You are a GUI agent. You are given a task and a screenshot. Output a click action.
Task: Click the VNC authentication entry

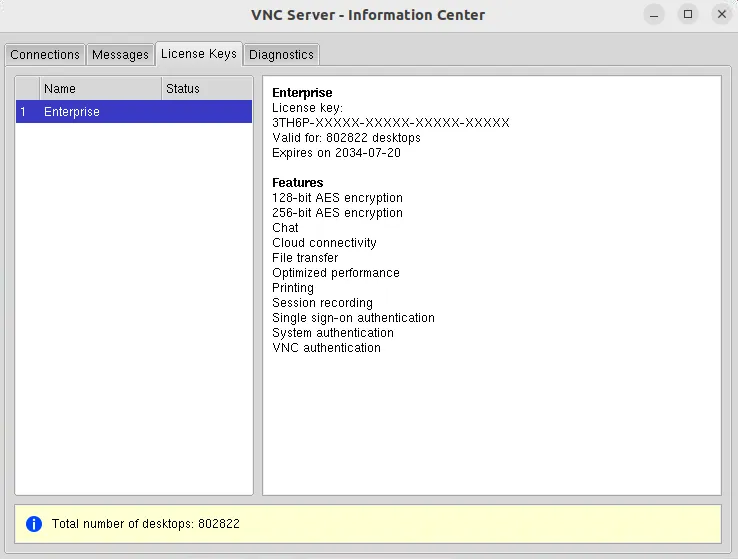click(326, 348)
